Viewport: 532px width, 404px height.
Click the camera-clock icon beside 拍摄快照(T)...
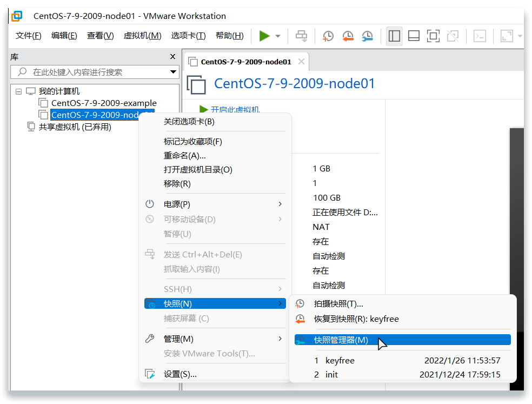[300, 303]
